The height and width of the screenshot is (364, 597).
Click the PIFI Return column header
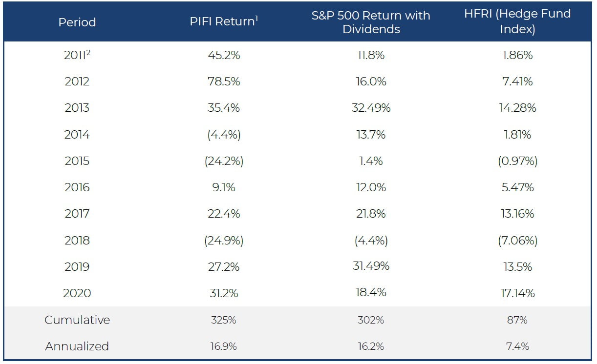223,22
